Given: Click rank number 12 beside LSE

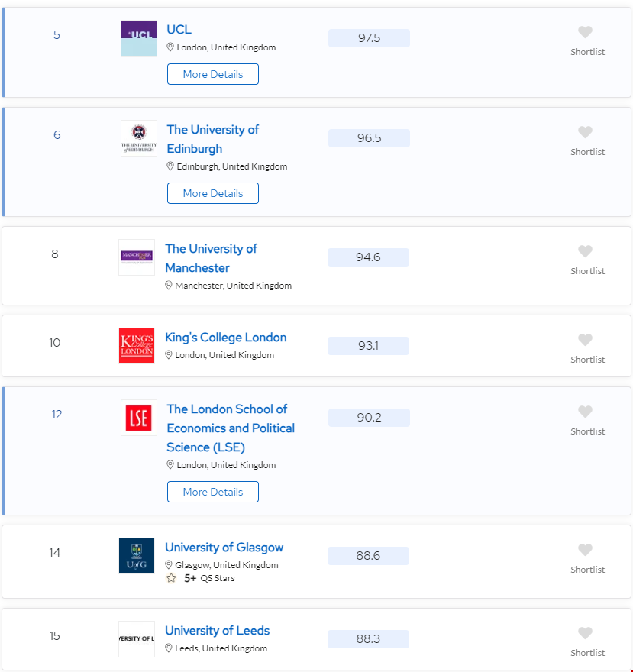Looking at the screenshot, I should click(55, 415).
